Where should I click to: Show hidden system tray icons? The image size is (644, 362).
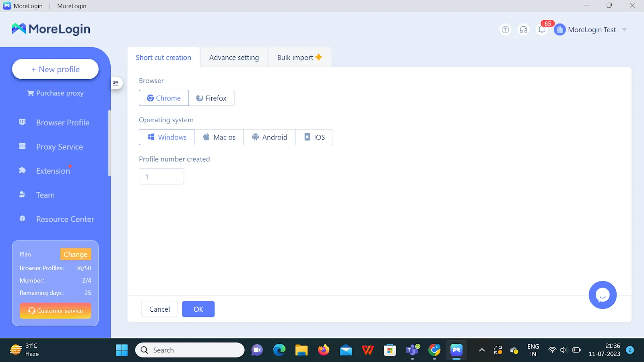pos(482,350)
